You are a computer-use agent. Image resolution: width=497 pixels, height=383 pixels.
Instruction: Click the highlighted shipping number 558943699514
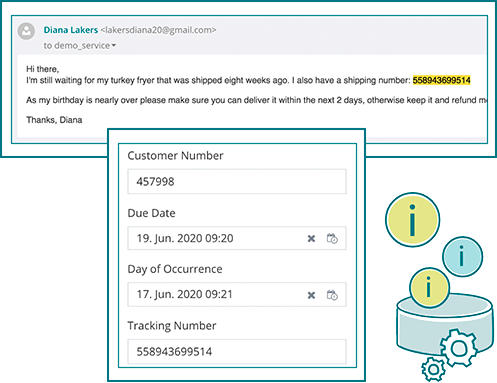(441, 80)
